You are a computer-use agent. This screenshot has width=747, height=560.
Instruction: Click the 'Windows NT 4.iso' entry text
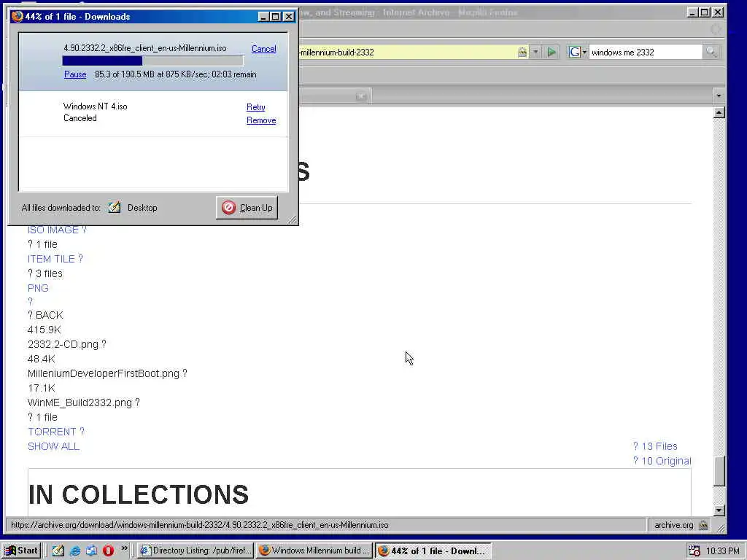pos(96,106)
